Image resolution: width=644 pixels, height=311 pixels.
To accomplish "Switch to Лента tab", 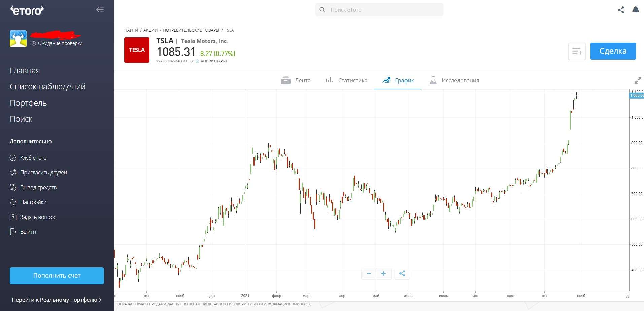I will 296,80.
